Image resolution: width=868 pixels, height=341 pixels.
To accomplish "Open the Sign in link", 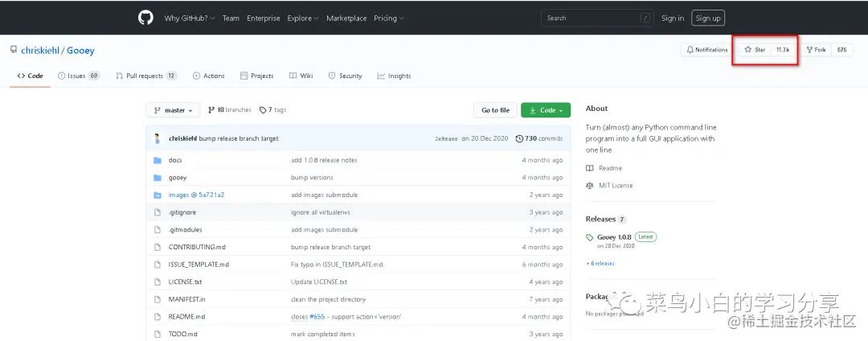I will [673, 18].
